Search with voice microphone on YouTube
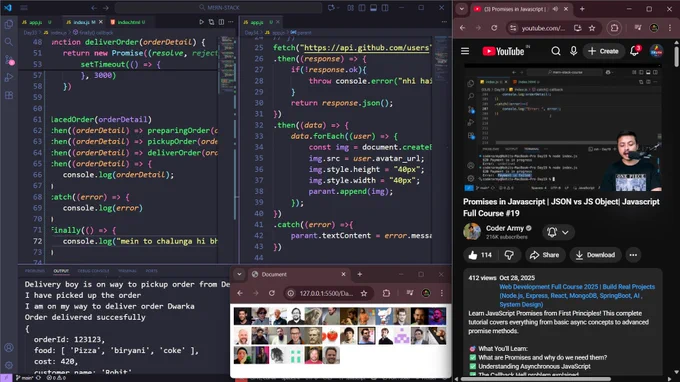Image resolution: width=680 pixels, height=382 pixels. point(573,51)
